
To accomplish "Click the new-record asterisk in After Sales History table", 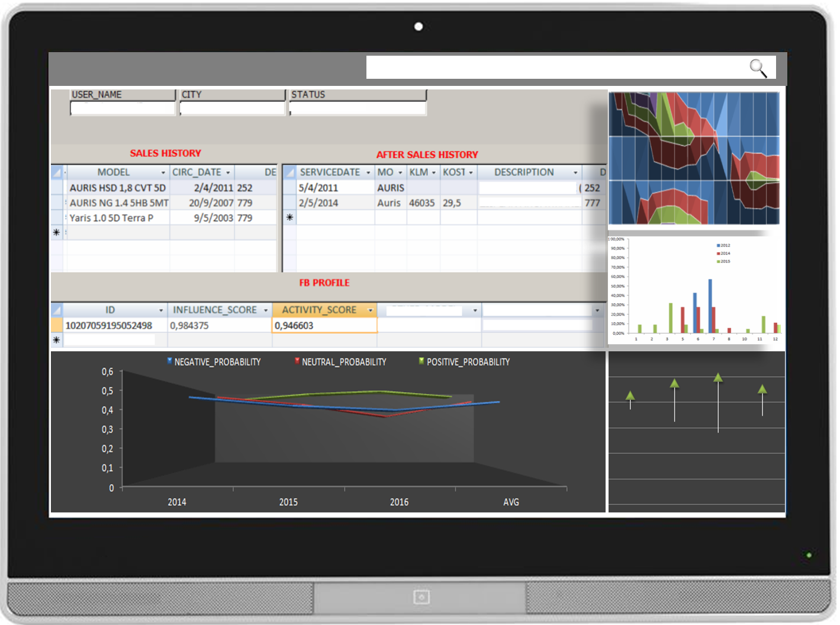I will point(289,217).
